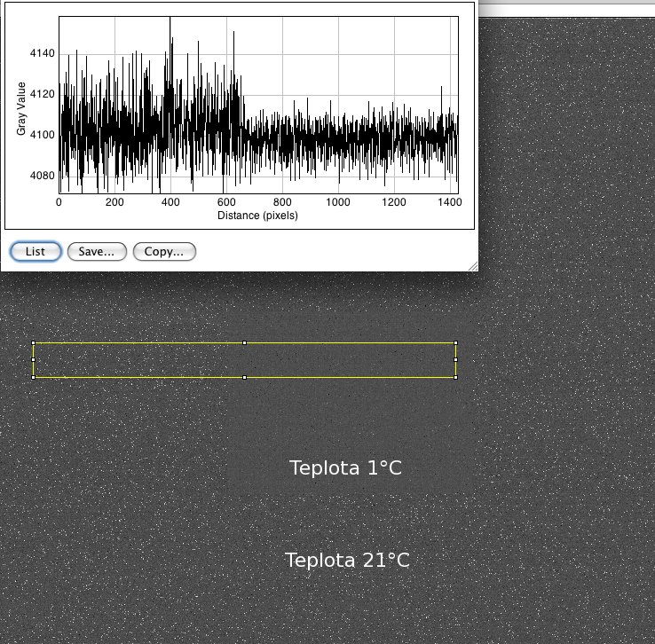Select top-center handle of yellow selection
This screenshot has height=644, width=655.
pos(244,342)
